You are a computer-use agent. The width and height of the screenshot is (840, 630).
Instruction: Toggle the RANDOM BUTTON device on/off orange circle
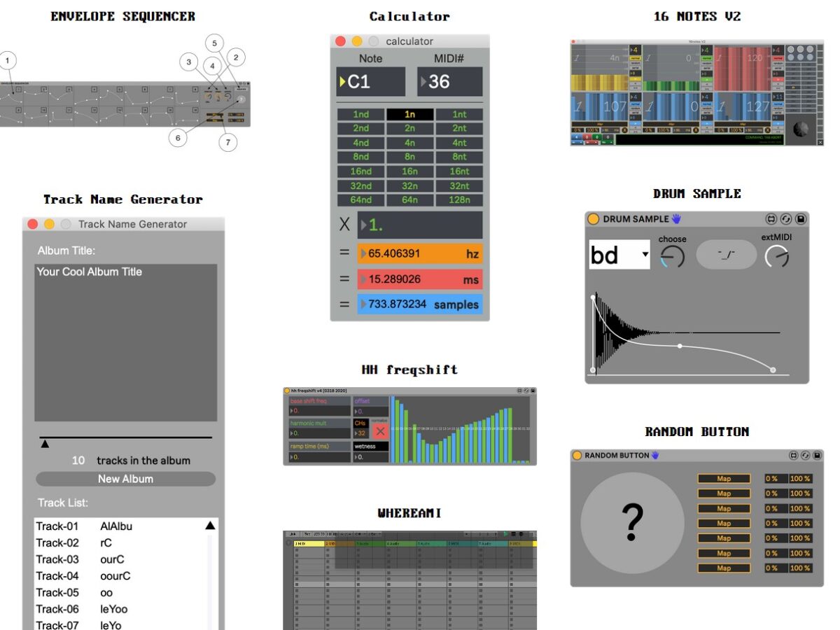[577, 455]
